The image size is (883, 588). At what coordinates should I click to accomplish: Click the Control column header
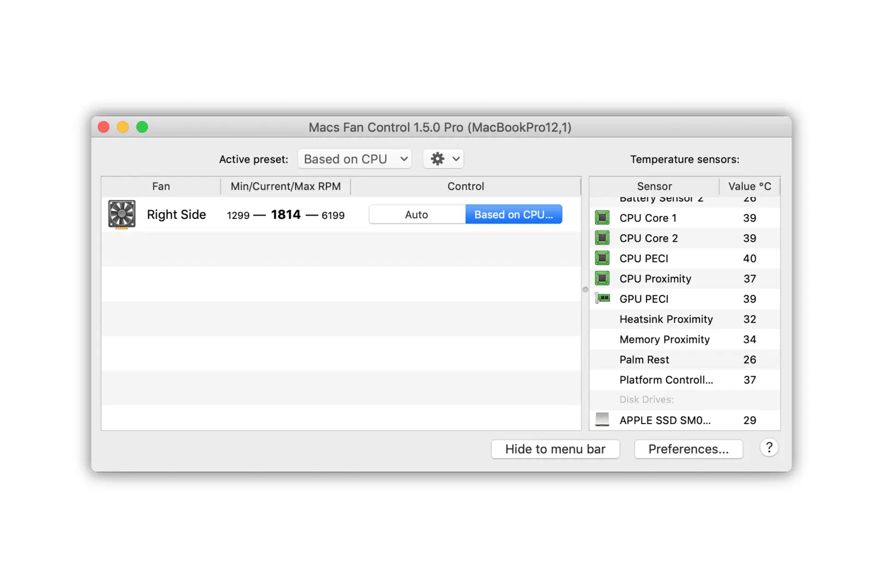pos(466,186)
